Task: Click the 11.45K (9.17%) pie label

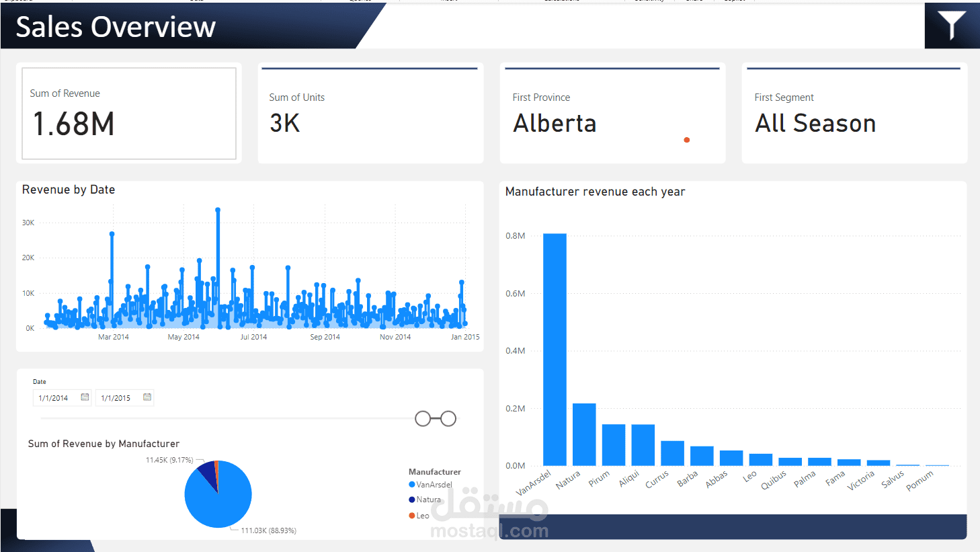Action: (x=169, y=460)
